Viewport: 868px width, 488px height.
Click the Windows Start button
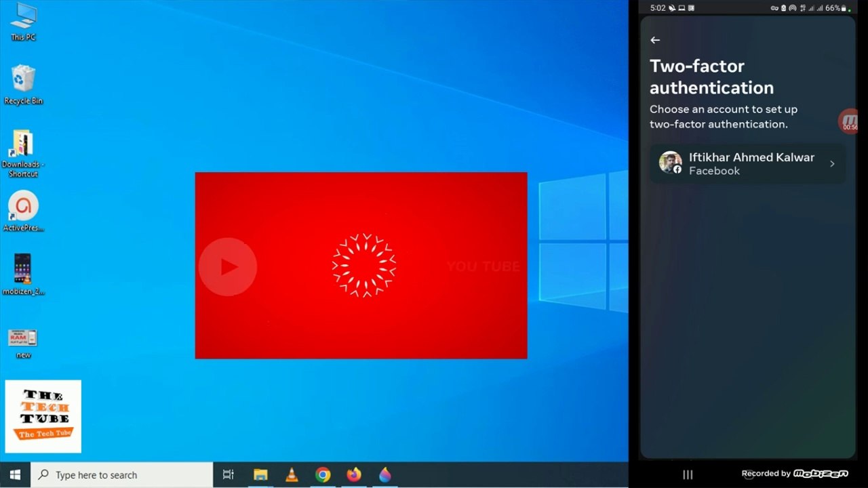[15, 475]
